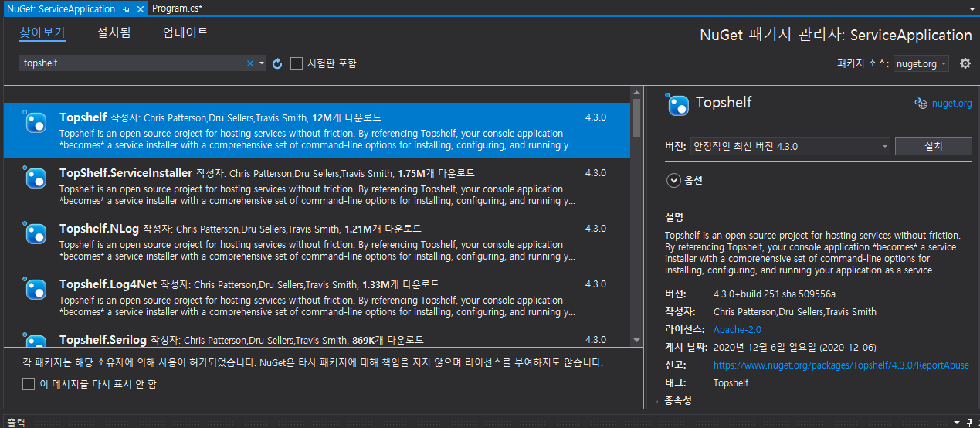This screenshot has height=428, width=980.
Task: Click the Topshelf.NLog package icon
Action: [x=36, y=233]
